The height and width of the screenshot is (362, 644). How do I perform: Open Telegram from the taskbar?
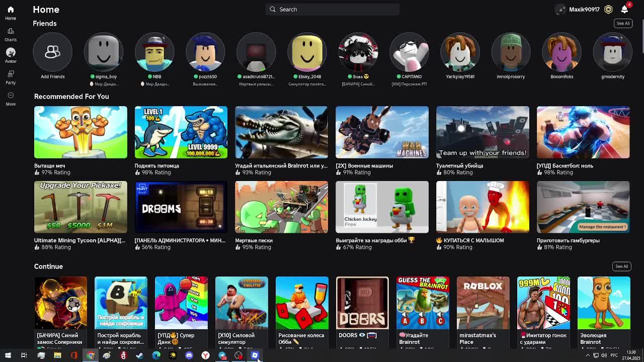(x=222, y=355)
